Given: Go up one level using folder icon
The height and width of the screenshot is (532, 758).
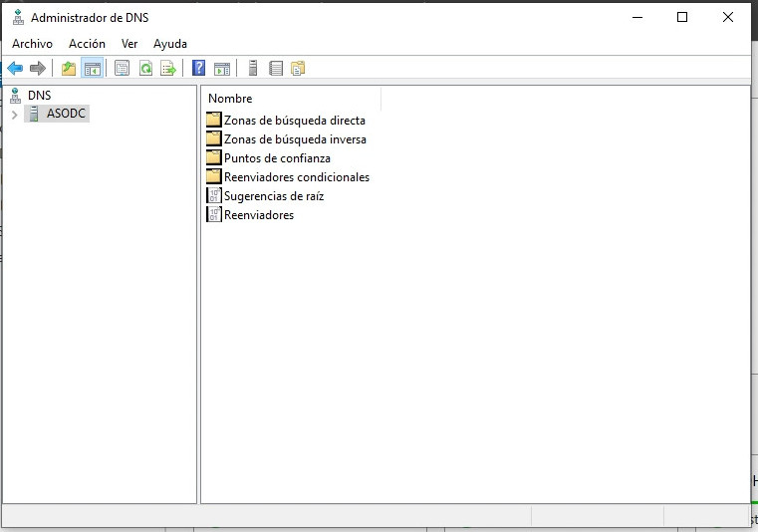Looking at the screenshot, I should coord(69,69).
